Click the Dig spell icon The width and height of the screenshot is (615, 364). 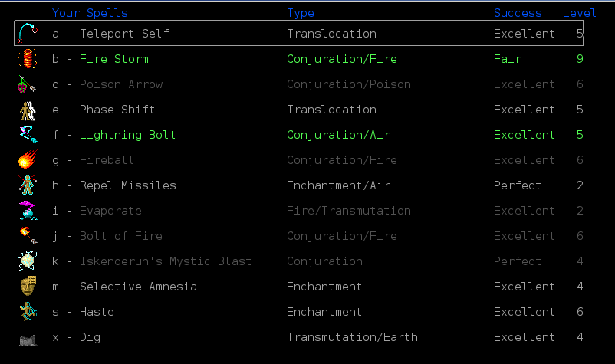pyautogui.click(x=28, y=337)
